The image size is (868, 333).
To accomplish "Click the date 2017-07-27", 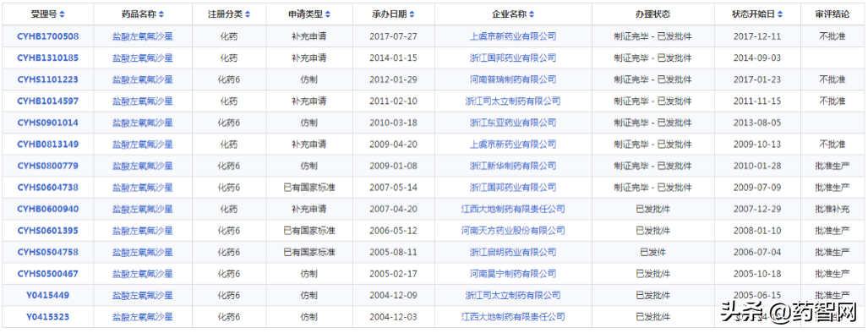I will click(394, 36).
